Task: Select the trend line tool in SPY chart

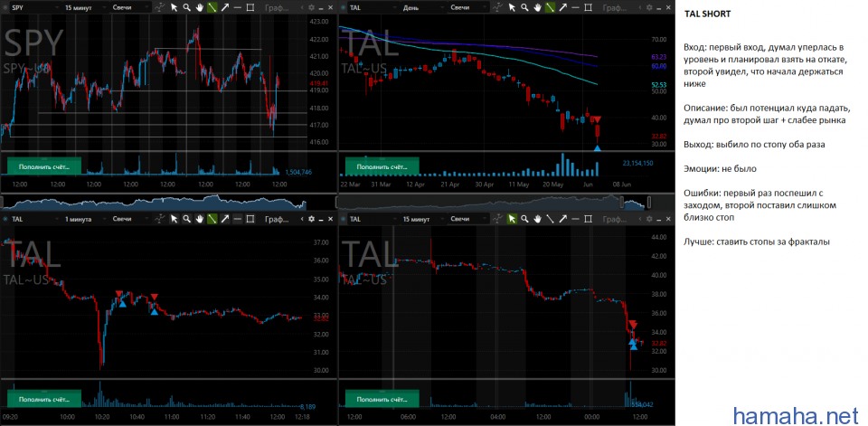Action: pos(212,7)
